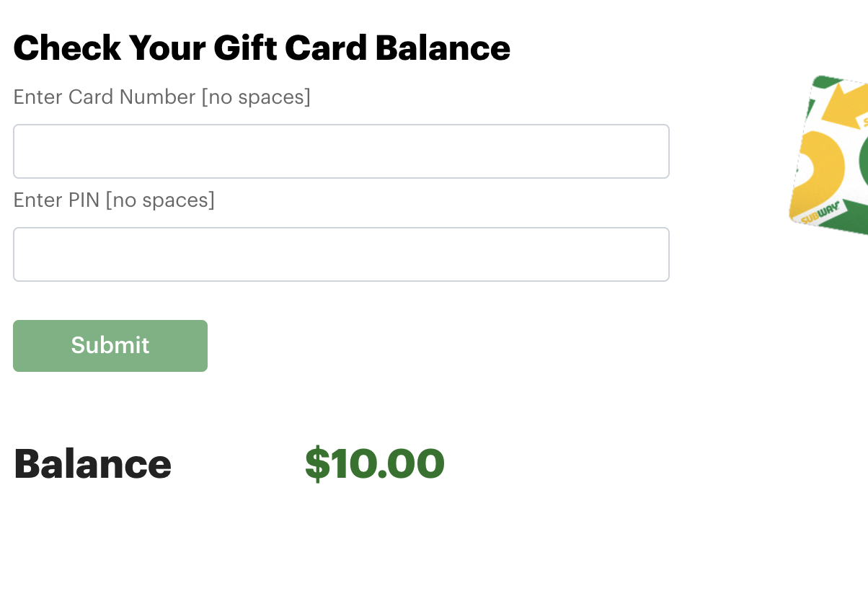
Task: Click the dollar sign in the balance amount
Action: (316, 463)
